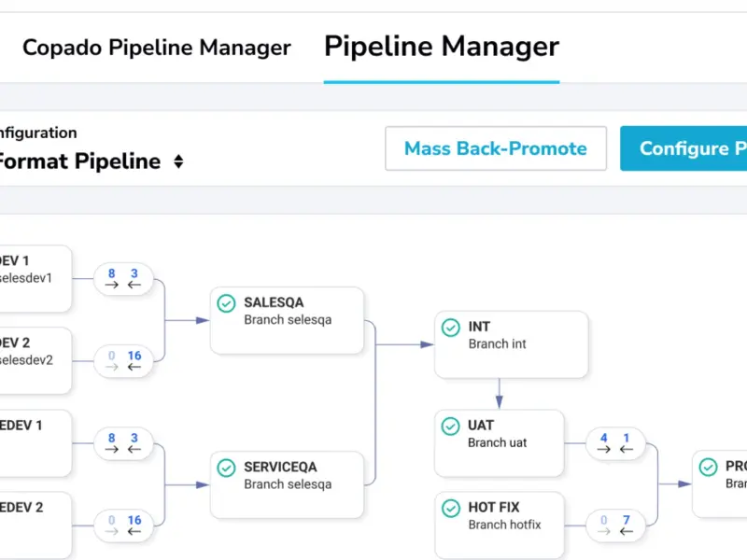
Task: Click promote count 4 next to UAT
Action: [x=603, y=438]
